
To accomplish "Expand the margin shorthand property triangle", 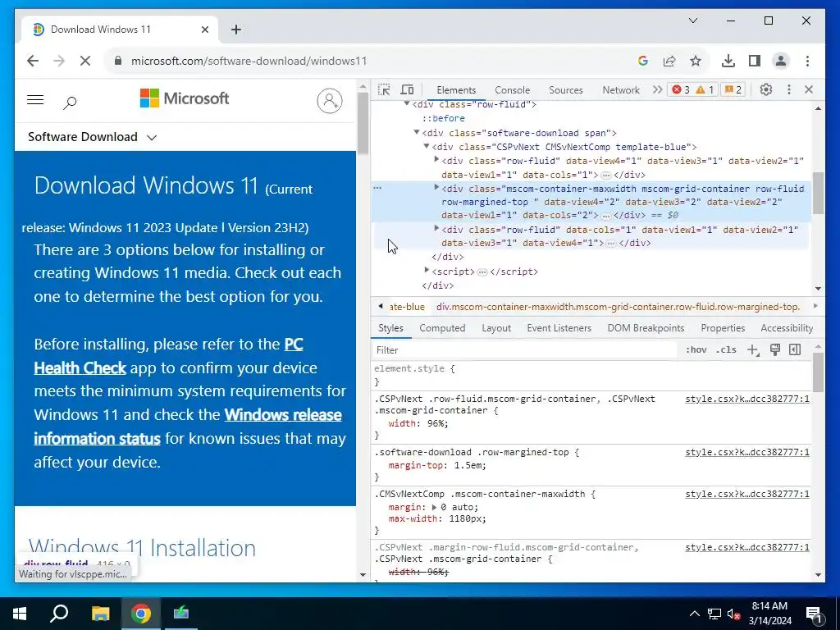I will point(434,507).
